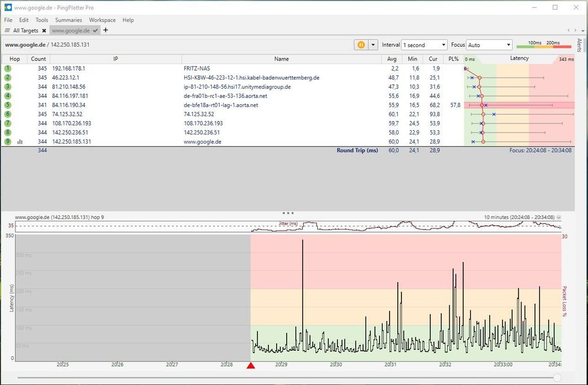The height and width of the screenshot is (385, 588).
Task: Click the Focus: 20:24:08 - 20:34:08 text
Action: (x=540, y=150)
